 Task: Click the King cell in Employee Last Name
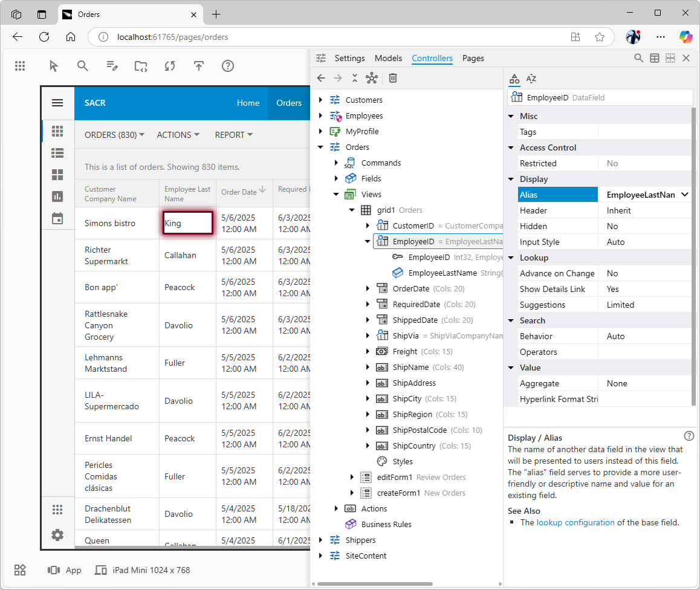point(187,222)
